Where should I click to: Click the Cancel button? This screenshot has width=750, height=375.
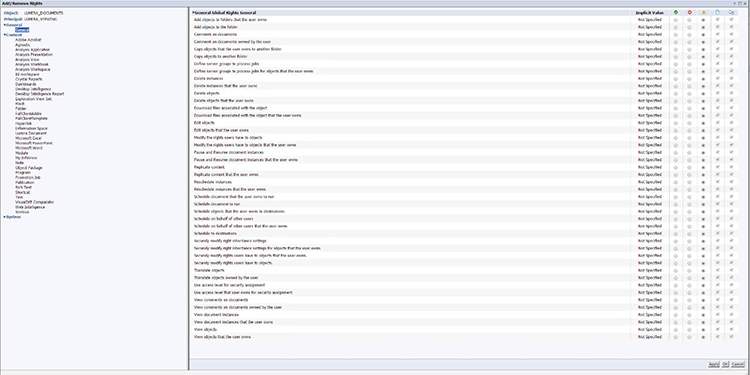tap(737, 364)
